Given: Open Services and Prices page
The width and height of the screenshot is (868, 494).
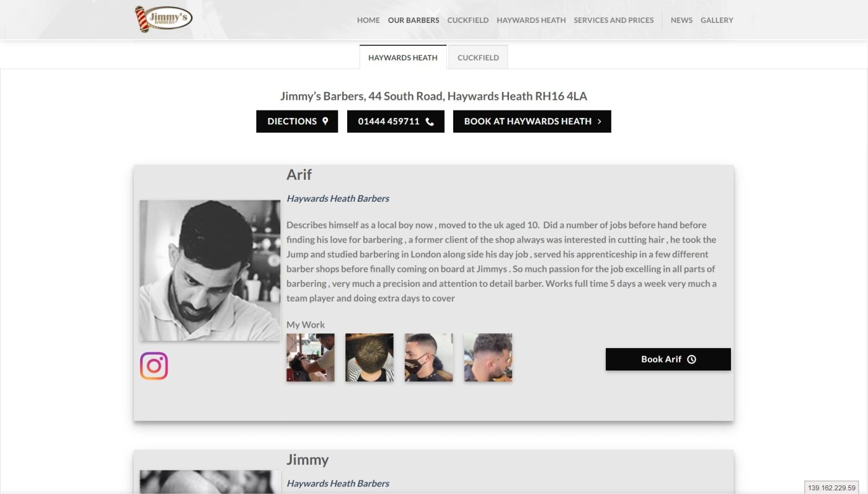Looking at the screenshot, I should (614, 20).
